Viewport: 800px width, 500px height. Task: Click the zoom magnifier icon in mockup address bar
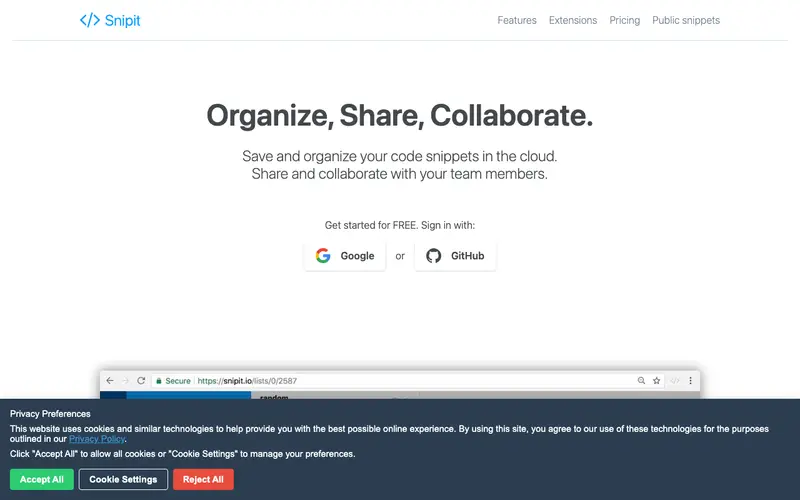[641, 381]
